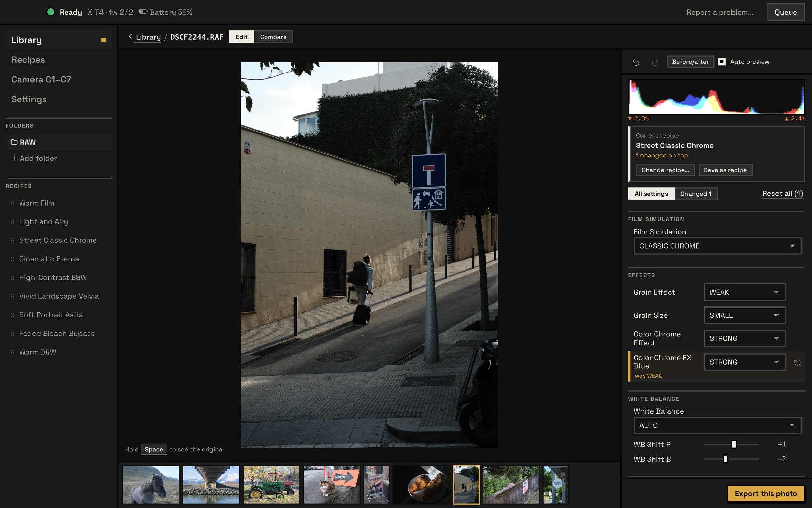This screenshot has height=508, width=812.
Task: Apply the Warm Film recipe
Action: pos(37,203)
